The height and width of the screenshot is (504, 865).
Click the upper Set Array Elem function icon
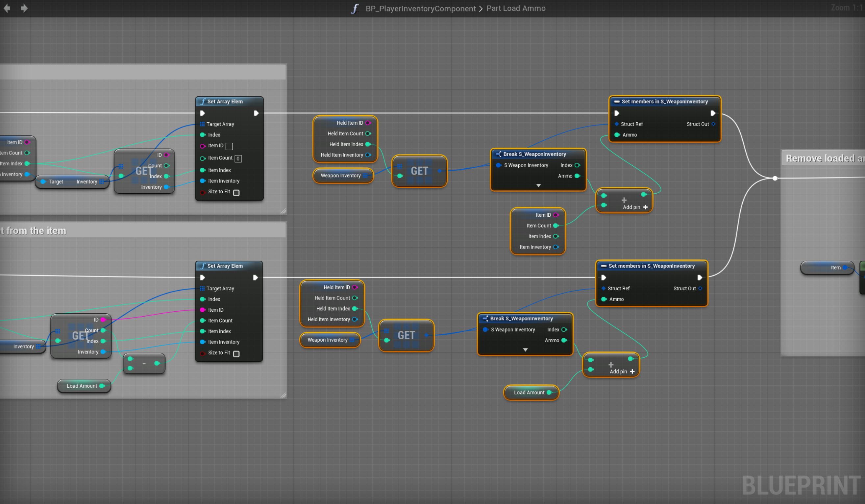pyautogui.click(x=203, y=102)
